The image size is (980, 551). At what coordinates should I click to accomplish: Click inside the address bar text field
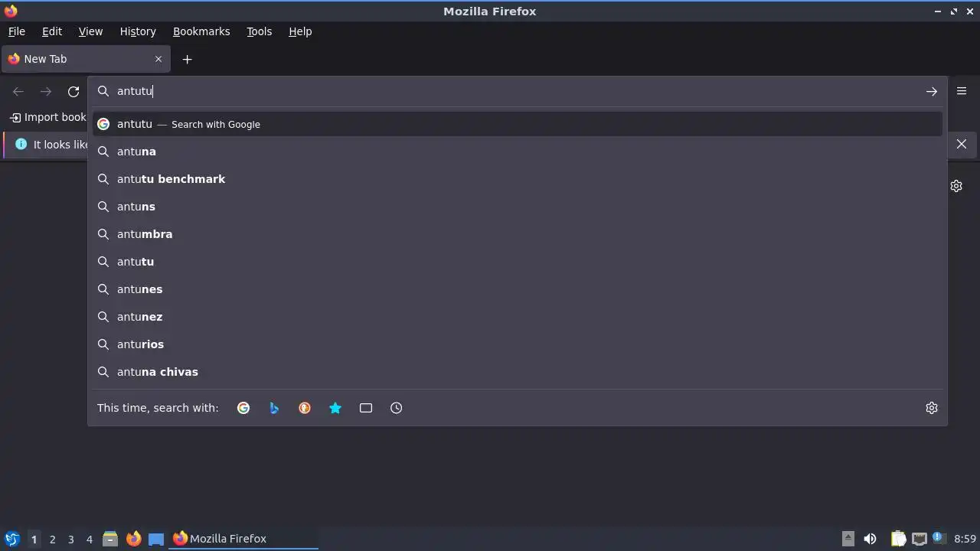pyautogui.click(x=517, y=91)
